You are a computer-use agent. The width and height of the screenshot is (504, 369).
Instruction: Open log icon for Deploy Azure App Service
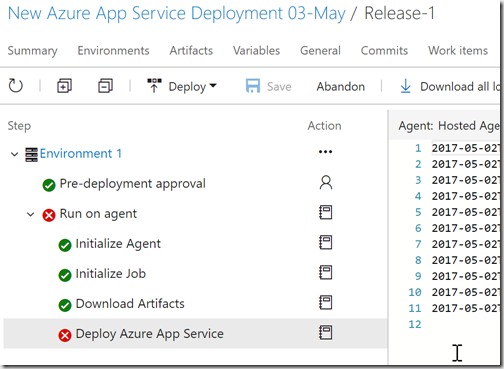tap(326, 332)
